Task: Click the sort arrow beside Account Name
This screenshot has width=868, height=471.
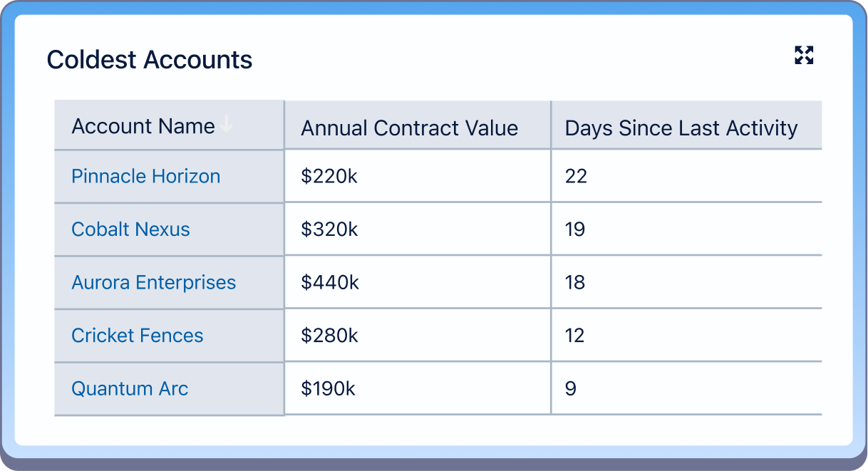Action: pyautogui.click(x=226, y=125)
